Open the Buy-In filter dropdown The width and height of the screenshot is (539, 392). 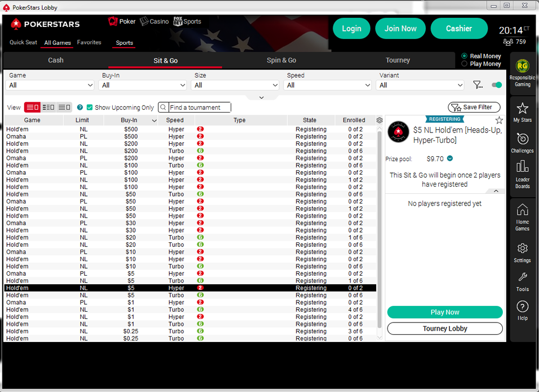click(x=143, y=85)
